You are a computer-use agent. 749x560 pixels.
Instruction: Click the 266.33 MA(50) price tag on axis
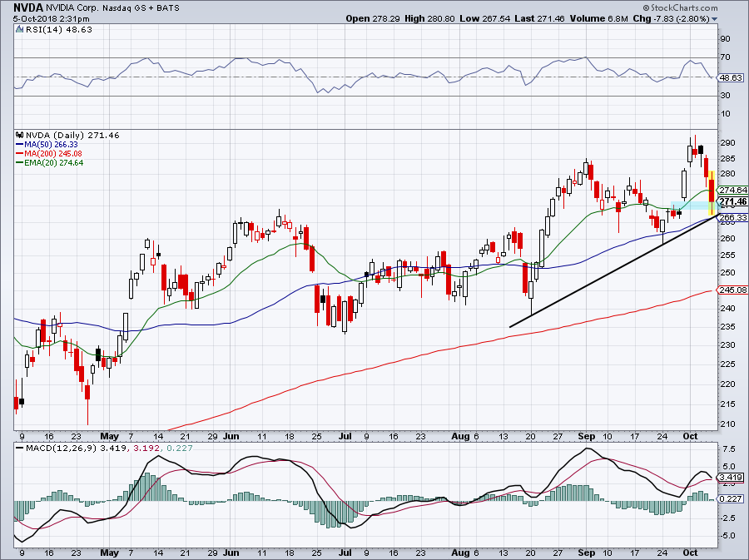click(733, 217)
